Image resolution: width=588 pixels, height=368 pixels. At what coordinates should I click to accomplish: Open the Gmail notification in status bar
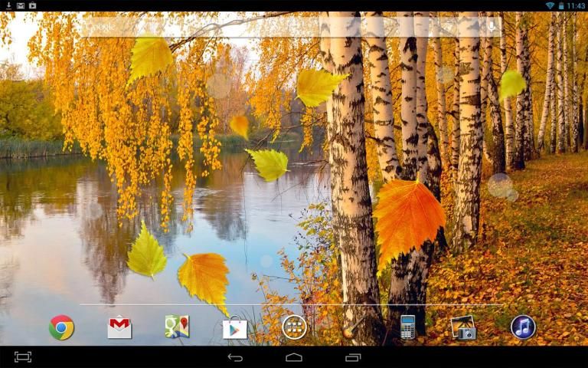click(20, 5)
